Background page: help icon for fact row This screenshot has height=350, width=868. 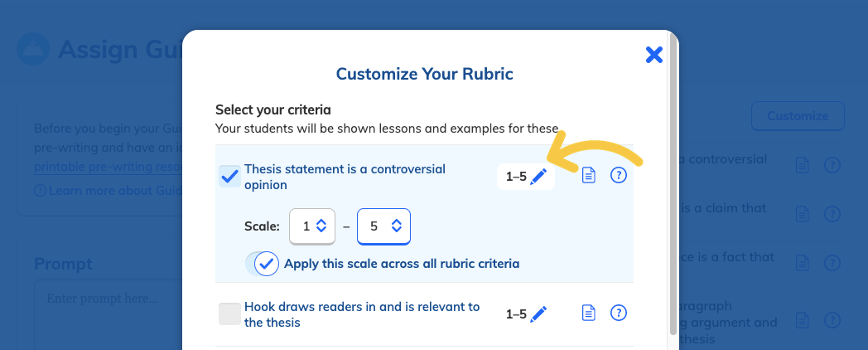tap(832, 262)
